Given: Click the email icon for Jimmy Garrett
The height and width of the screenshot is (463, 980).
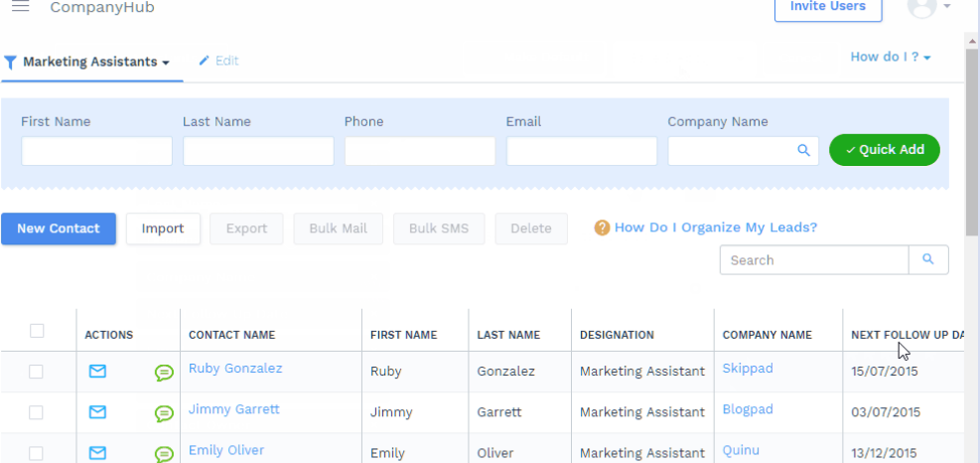Looking at the screenshot, I should [97, 411].
